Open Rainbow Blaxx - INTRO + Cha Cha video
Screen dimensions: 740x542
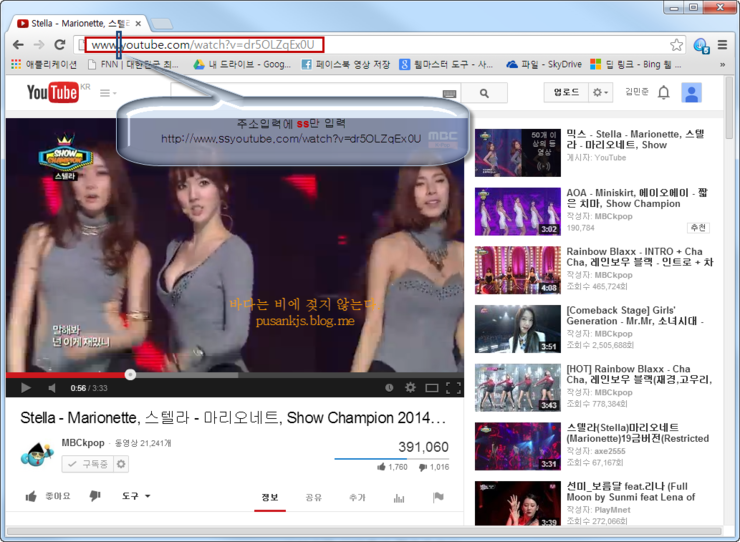[640, 257]
